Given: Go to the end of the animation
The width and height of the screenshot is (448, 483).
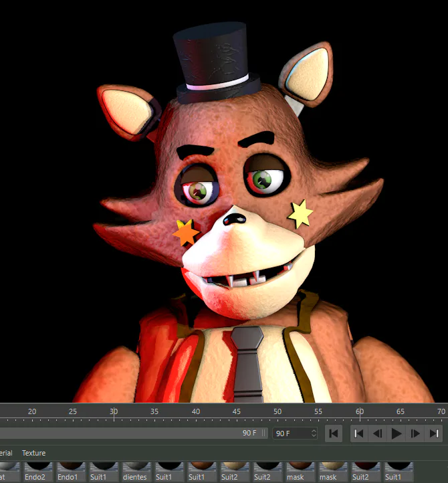Looking at the screenshot, I should (x=433, y=433).
